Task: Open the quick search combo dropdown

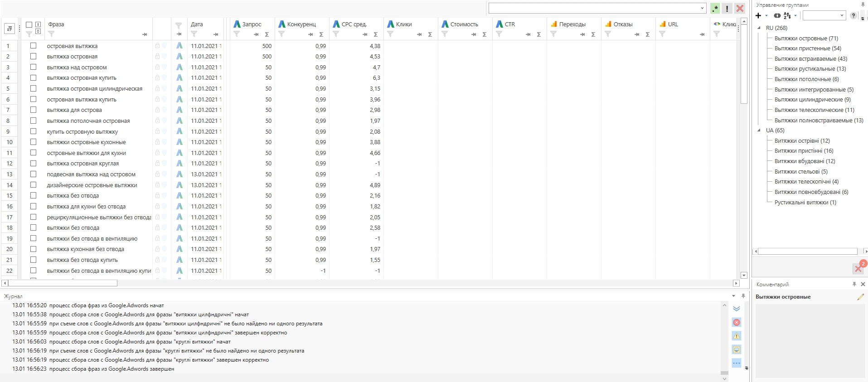Action: 702,8
